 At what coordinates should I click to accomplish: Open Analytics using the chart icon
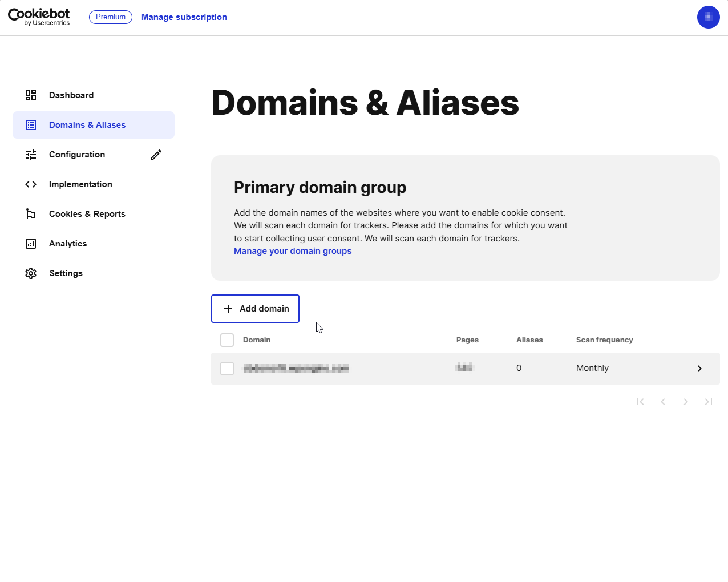coord(30,243)
